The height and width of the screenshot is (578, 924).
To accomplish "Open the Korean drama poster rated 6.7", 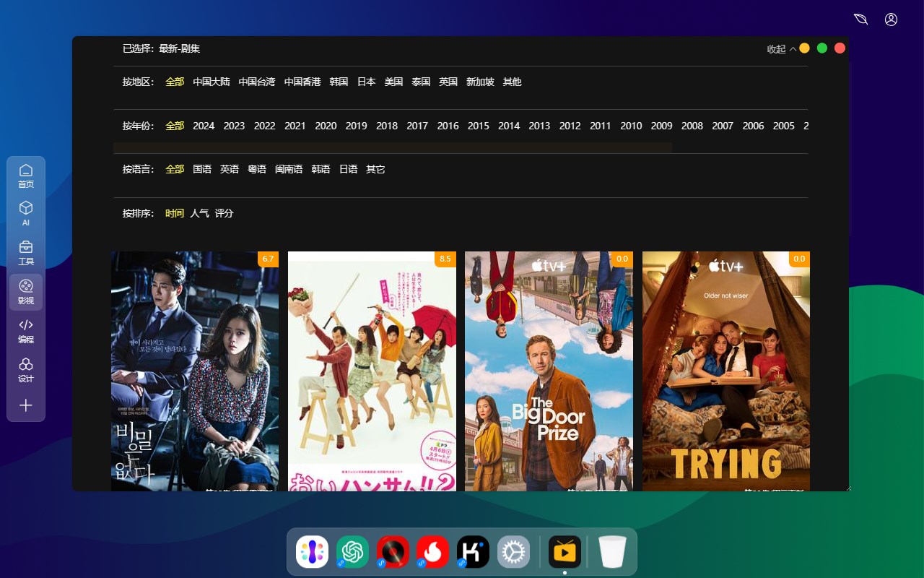I will pos(195,371).
